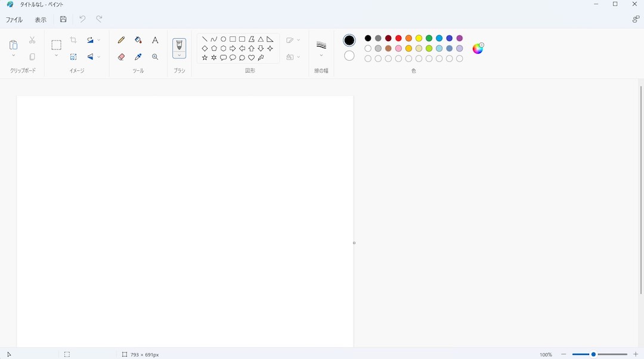Select the Color picker eyedropper tool
This screenshot has width=644, height=359.
[x=137, y=57]
